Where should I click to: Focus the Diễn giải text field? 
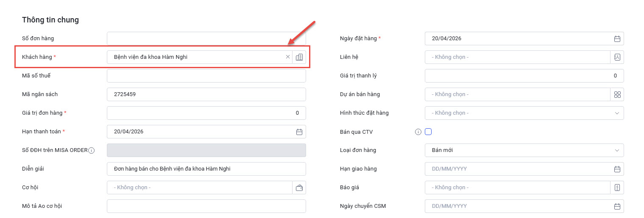pos(206,169)
